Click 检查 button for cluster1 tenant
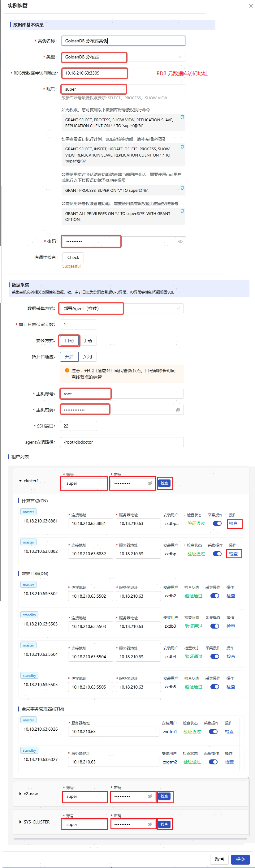This screenshot has width=255, height=868. [x=164, y=483]
